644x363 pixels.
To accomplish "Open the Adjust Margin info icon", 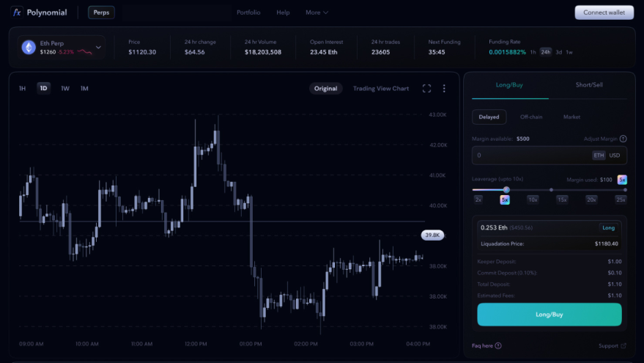I will click(623, 139).
